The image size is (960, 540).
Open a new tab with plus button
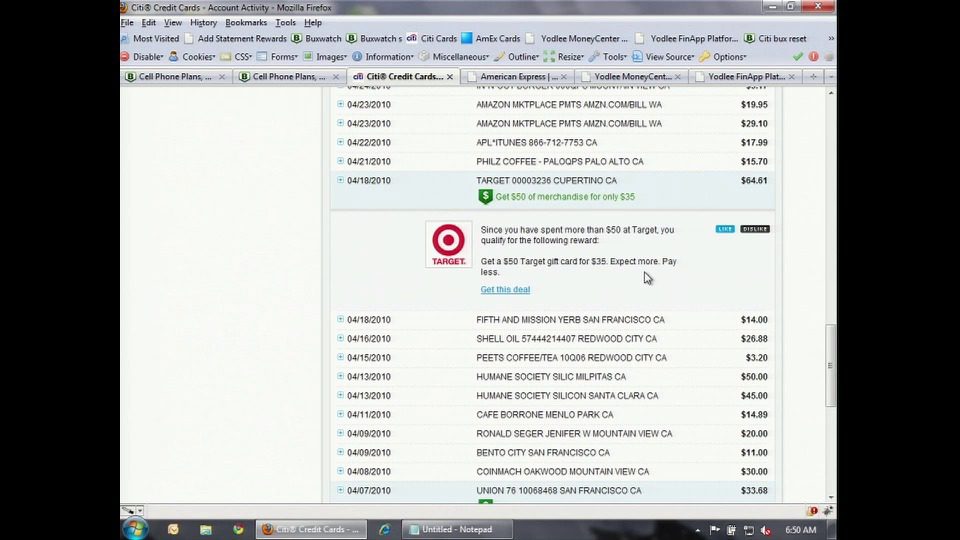[x=813, y=77]
